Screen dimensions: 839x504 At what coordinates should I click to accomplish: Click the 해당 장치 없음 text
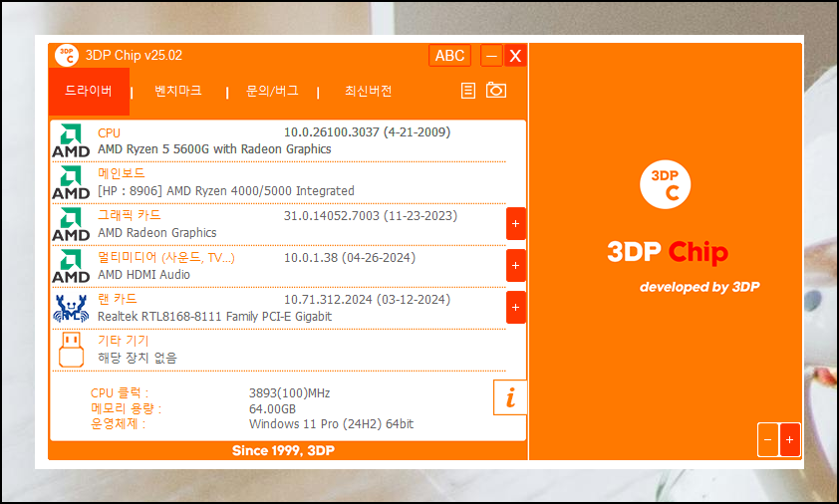pos(137,358)
